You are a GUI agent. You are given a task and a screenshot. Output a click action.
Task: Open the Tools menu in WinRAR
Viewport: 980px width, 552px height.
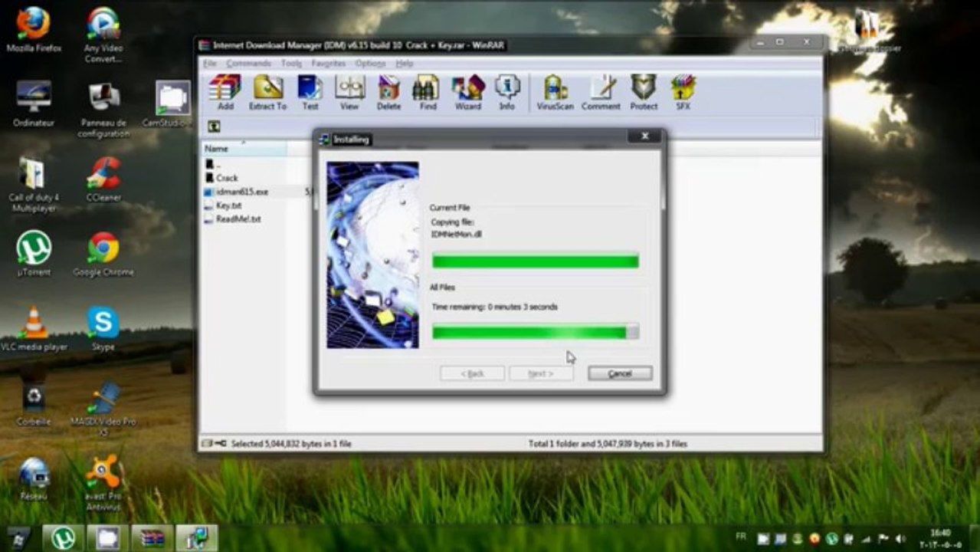tap(291, 64)
